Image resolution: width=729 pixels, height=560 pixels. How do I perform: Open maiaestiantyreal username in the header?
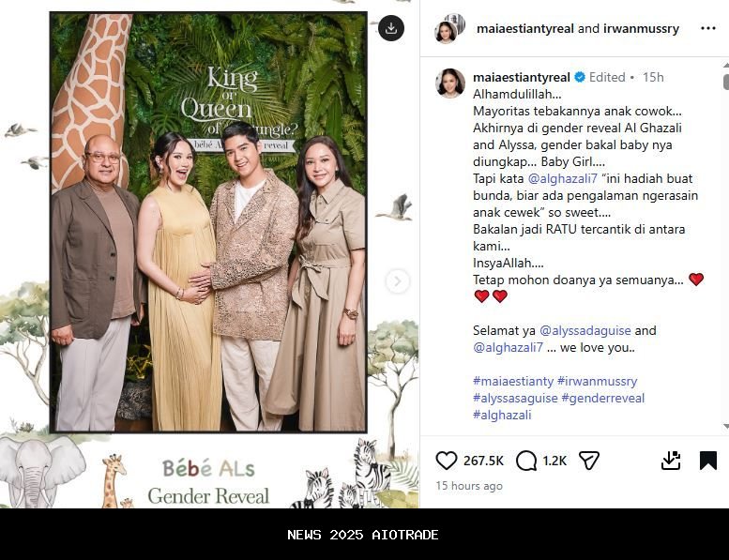[x=524, y=28]
